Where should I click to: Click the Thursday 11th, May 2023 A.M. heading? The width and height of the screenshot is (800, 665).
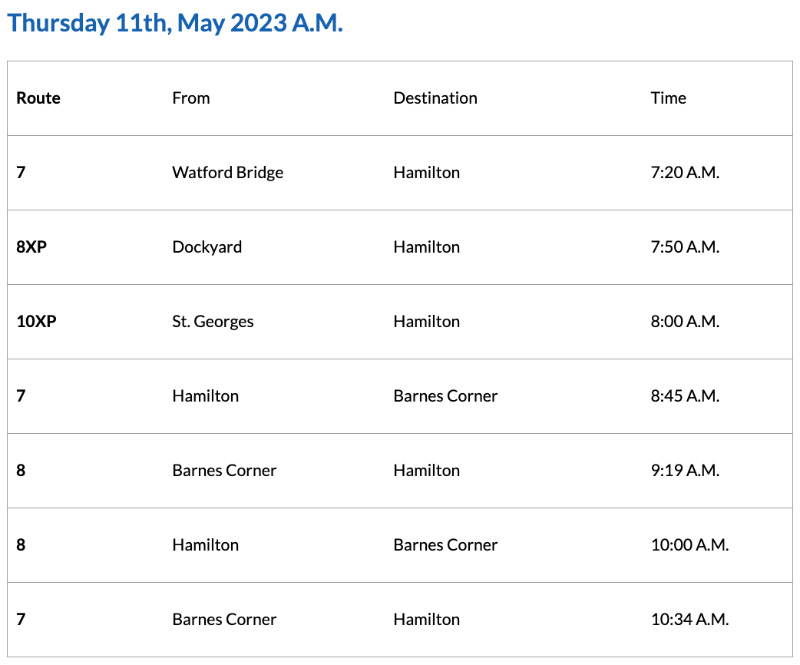click(175, 23)
